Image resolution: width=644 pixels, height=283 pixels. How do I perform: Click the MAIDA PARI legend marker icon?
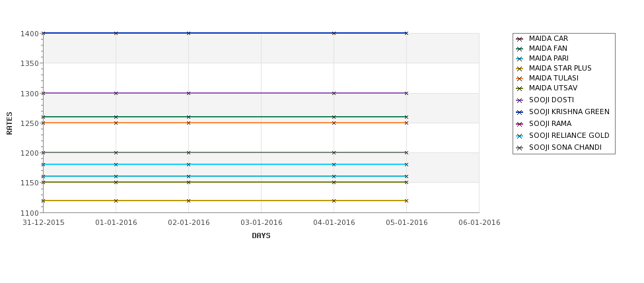point(519,59)
